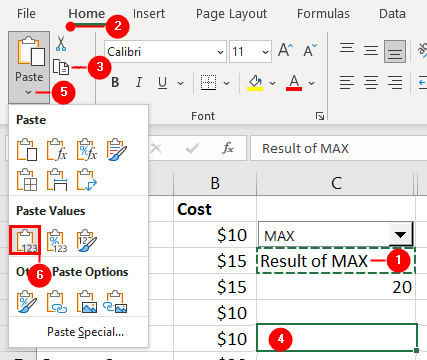Open the font size 11 dropdown
This screenshot has width=427, height=360.
coord(265,52)
